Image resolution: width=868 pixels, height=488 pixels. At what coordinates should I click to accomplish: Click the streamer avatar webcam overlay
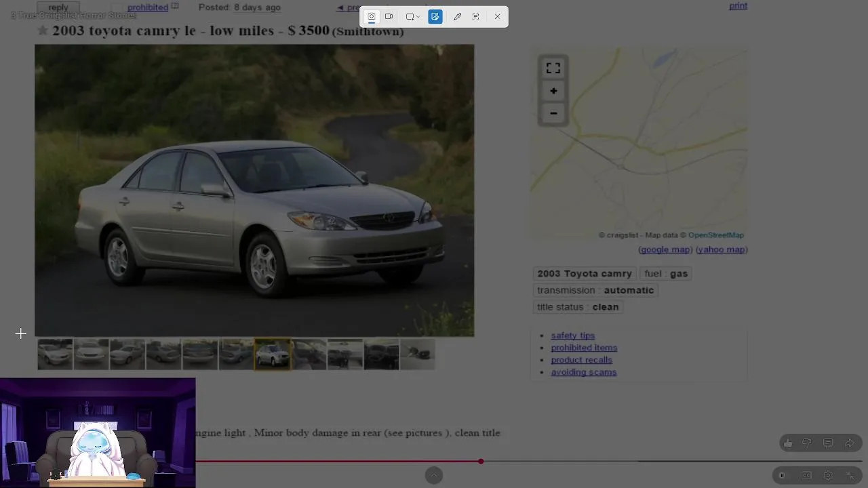[98, 433]
